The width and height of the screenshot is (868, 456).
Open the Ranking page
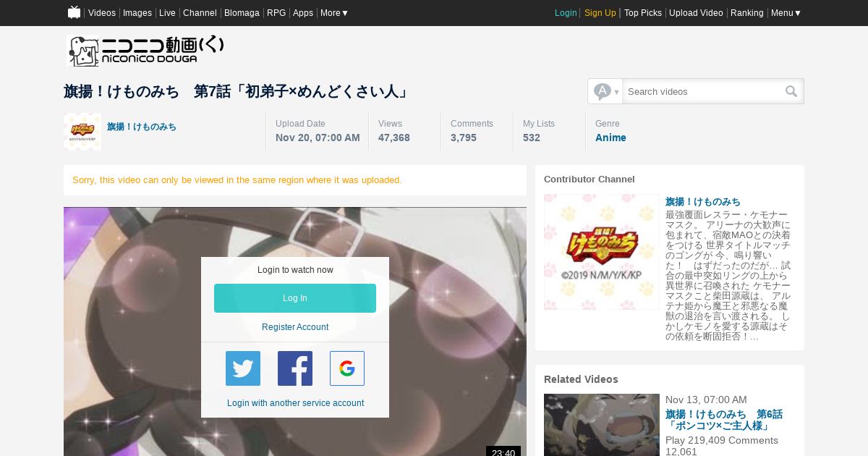click(x=747, y=13)
